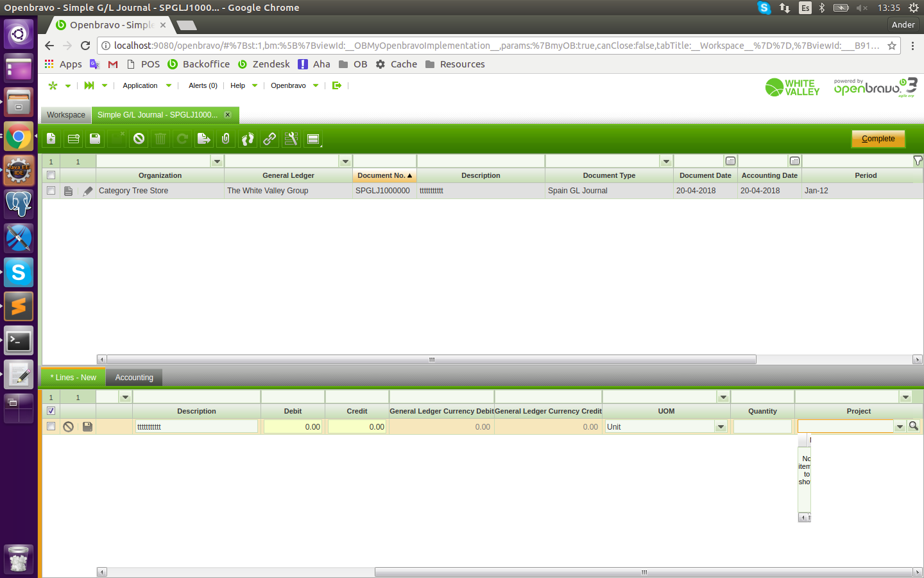
Task: Reload the browser page
Action: (85, 46)
